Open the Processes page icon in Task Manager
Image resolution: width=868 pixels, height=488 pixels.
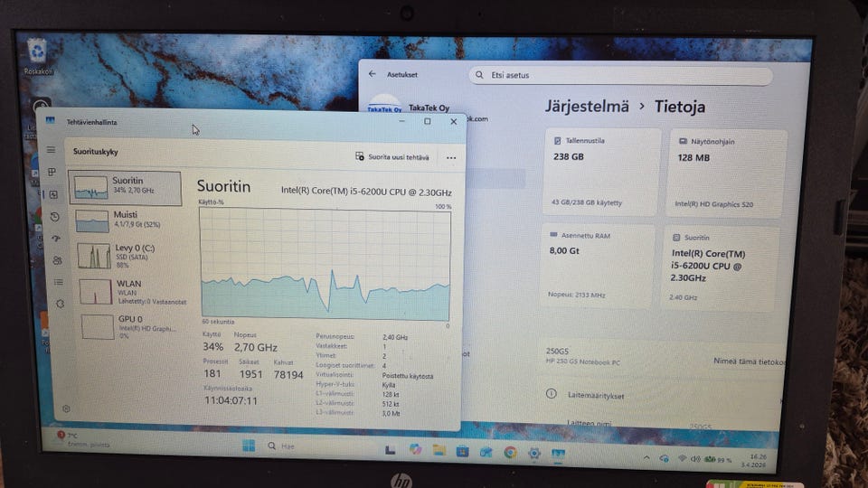52,172
